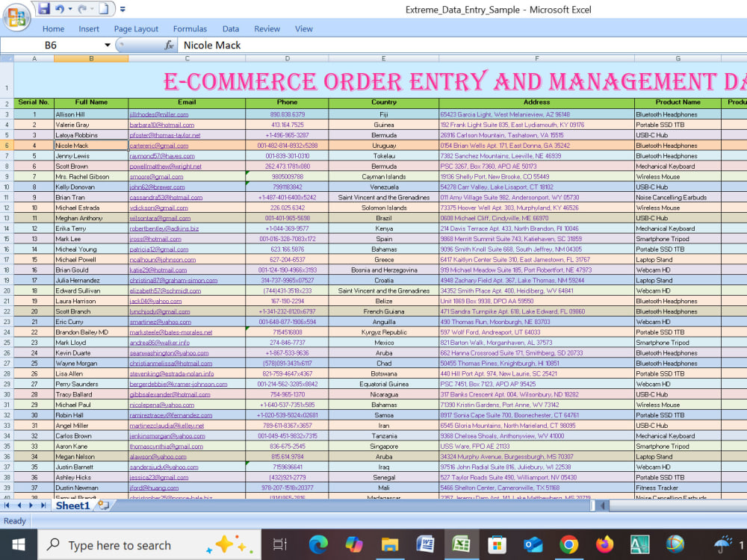Select the Sheet1 tab

click(x=73, y=505)
